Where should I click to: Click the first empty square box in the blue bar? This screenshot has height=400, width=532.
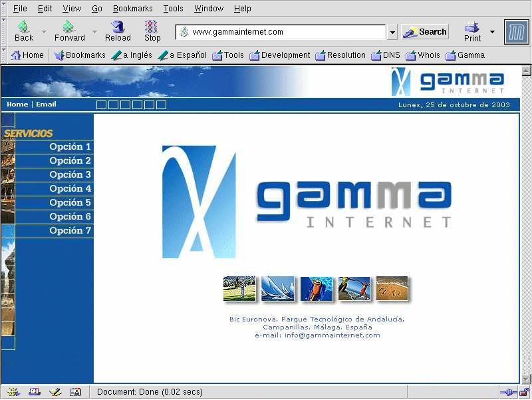point(101,104)
